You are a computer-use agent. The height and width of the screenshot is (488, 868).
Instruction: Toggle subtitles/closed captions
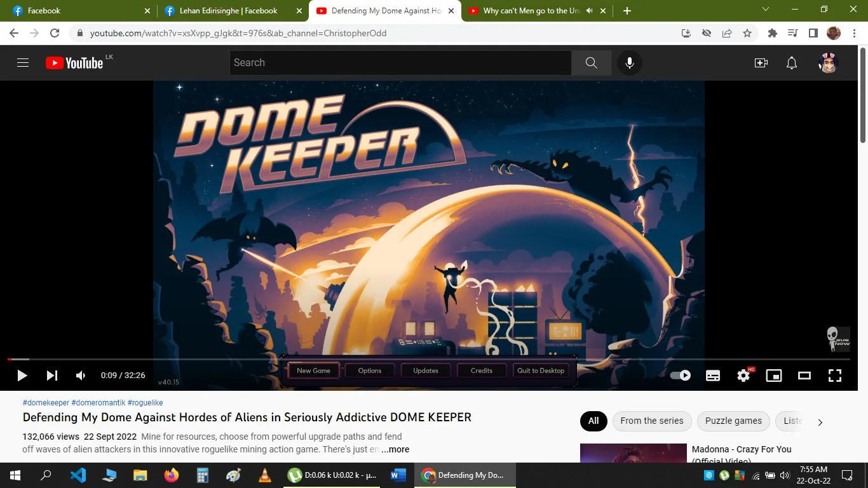[713, 376]
